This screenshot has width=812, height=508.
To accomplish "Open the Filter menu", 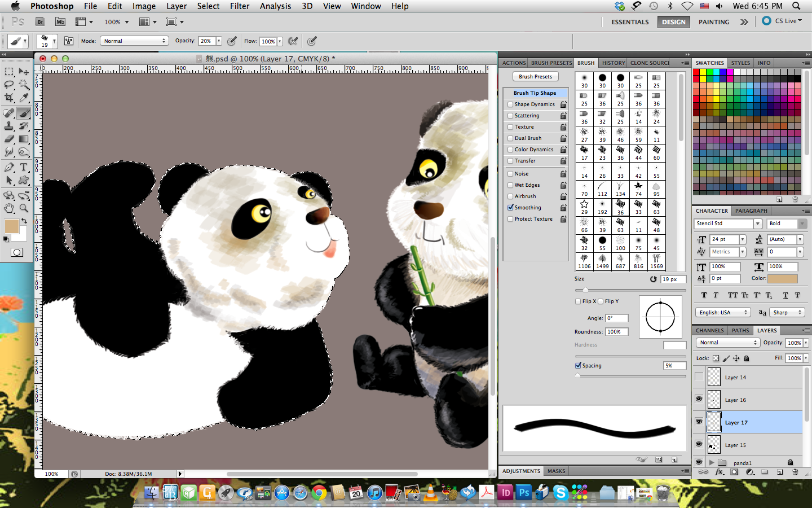I will click(x=240, y=6).
